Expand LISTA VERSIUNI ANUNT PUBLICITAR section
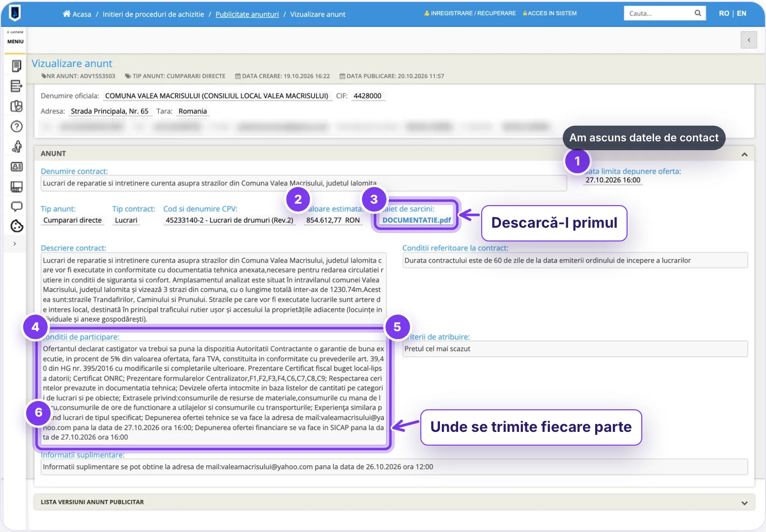This screenshot has width=766, height=532. click(744, 503)
